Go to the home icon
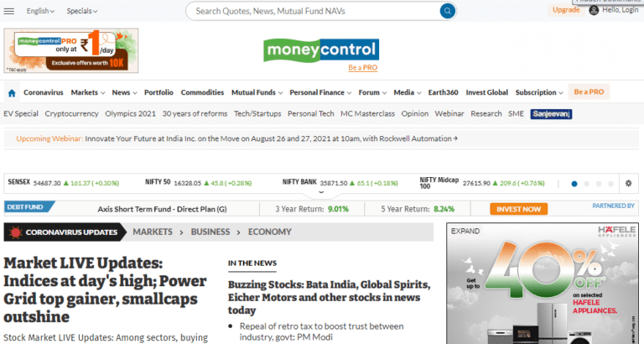 (12, 93)
